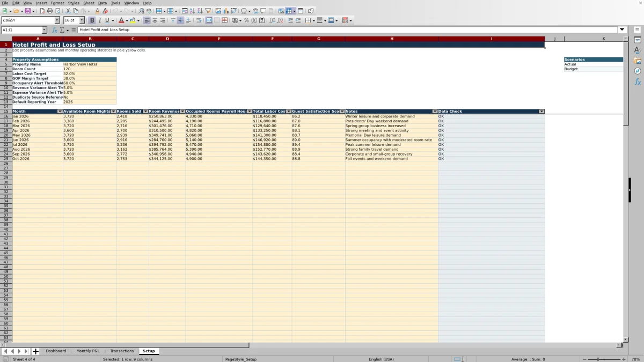Viewport: 644px width, 362px height.
Task: Open the Rooms Sold filter dropdown
Action: pos(145,112)
